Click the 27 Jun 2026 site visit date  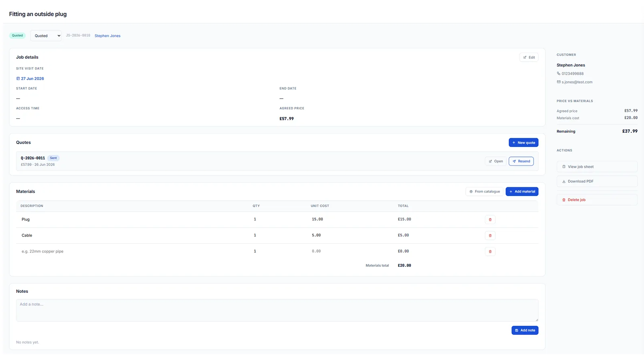(x=32, y=79)
